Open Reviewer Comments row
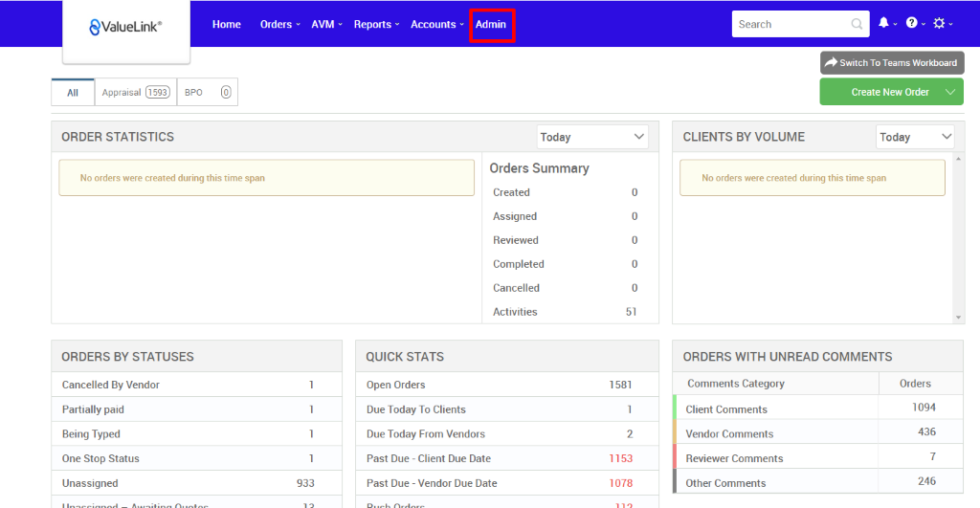 [x=818, y=456]
